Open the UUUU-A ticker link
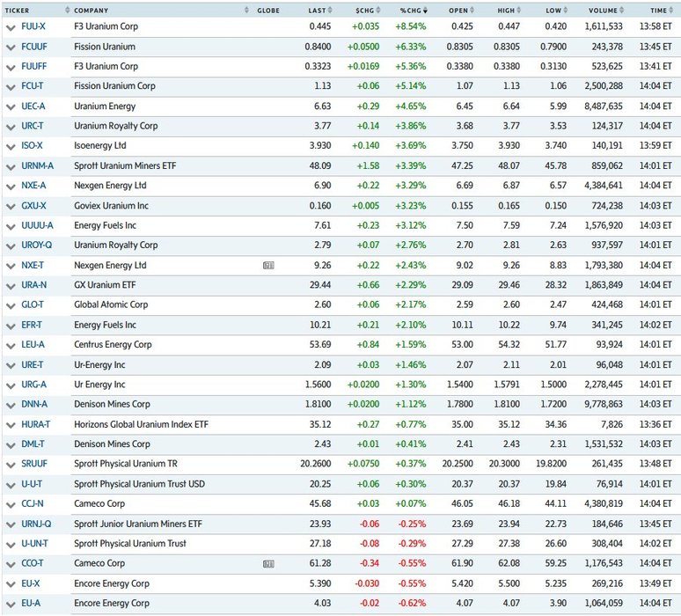The width and height of the screenshot is (681, 616). pyautogui.click(x=37, y=225)
